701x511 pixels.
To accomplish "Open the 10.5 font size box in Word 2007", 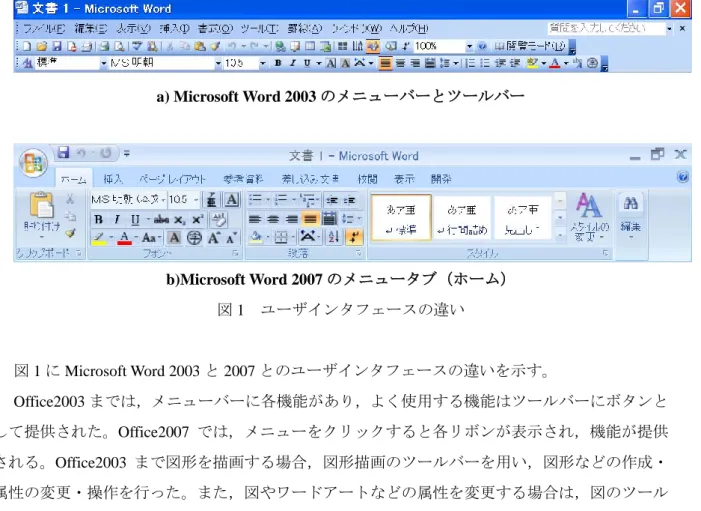I will pyautogui.click(x=184, y=199).
